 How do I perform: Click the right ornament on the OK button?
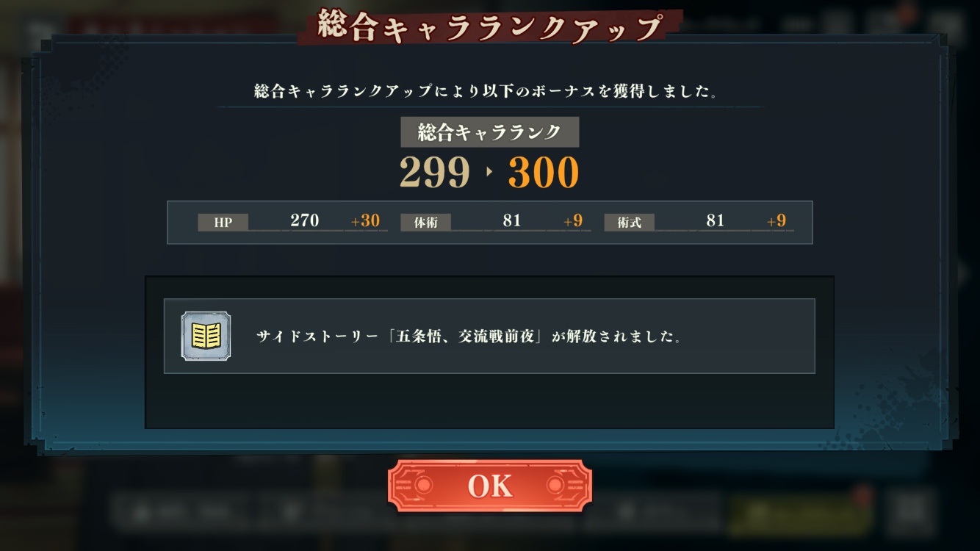(556, 486)
